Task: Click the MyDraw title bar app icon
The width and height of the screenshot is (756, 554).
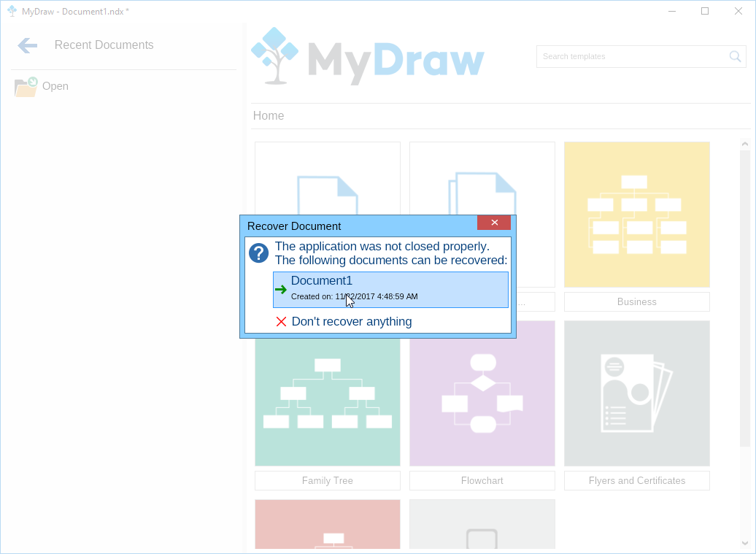Action: tap(12, 11)
